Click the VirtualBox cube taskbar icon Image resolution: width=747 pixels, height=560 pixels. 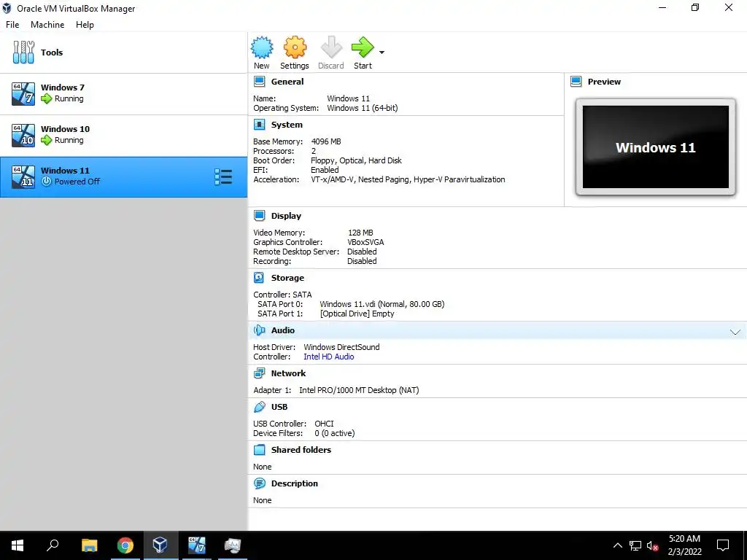point(160,545)
